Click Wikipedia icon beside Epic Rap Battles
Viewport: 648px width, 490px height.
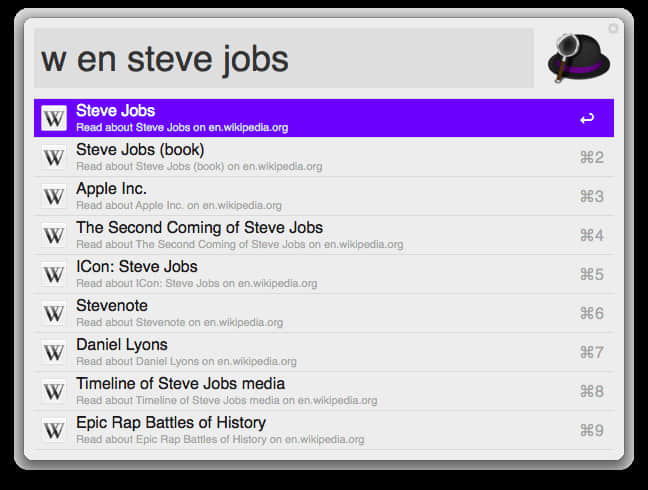click(x=54, y=430)
